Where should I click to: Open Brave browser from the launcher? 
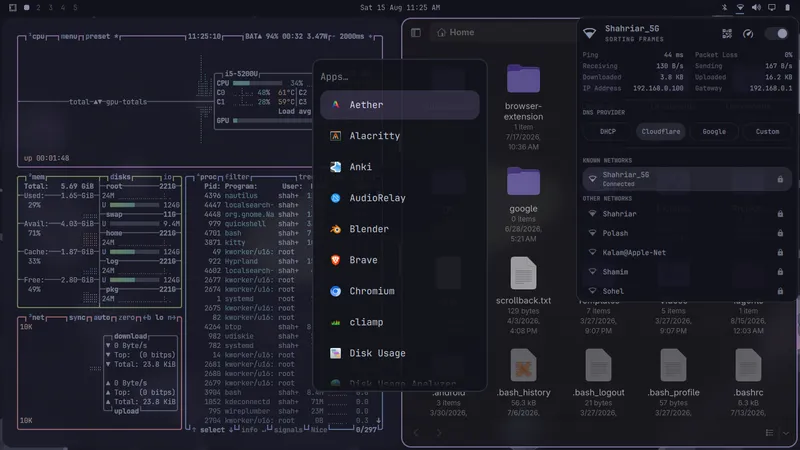pos(399,260)
